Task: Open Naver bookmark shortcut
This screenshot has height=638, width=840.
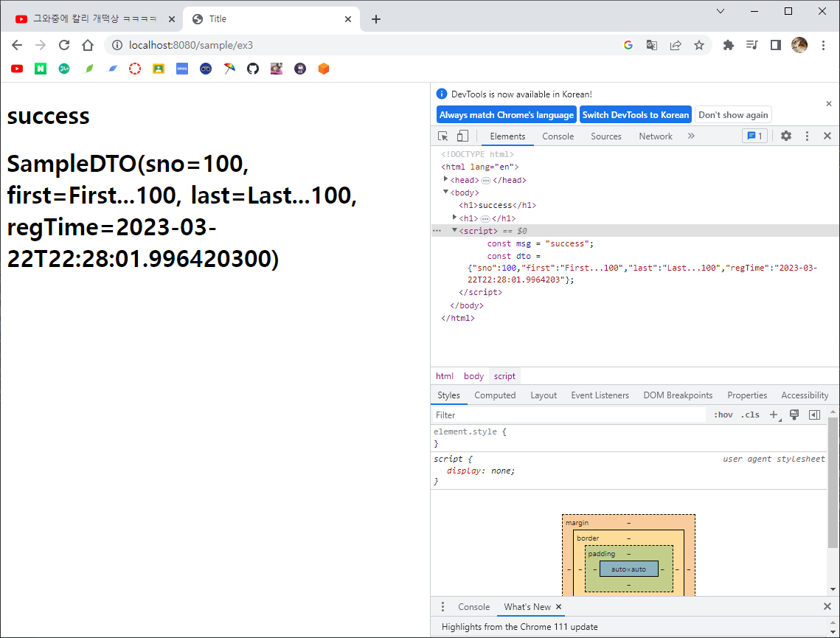Action: 41,69
